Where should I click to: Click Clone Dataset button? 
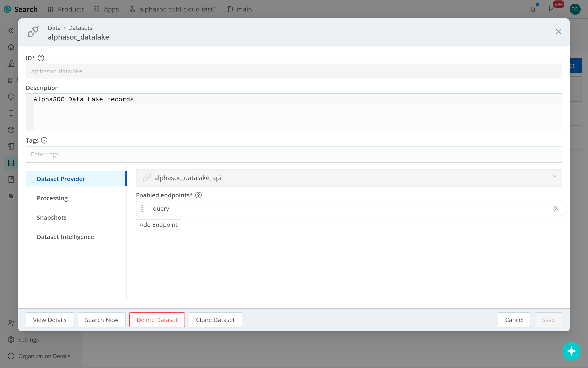(215, 320)
